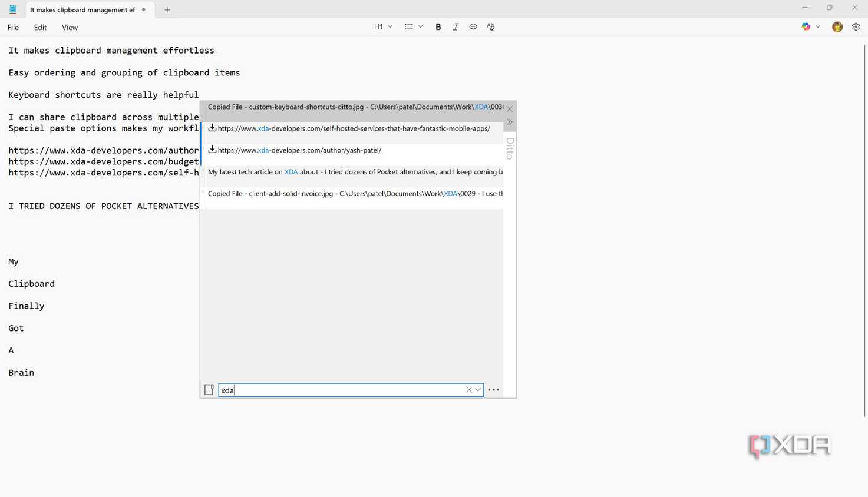This screenshot has width=868, height=497.
Task: Click the document URL line ending in '/self-h'
Action: [x=104, y=173]
